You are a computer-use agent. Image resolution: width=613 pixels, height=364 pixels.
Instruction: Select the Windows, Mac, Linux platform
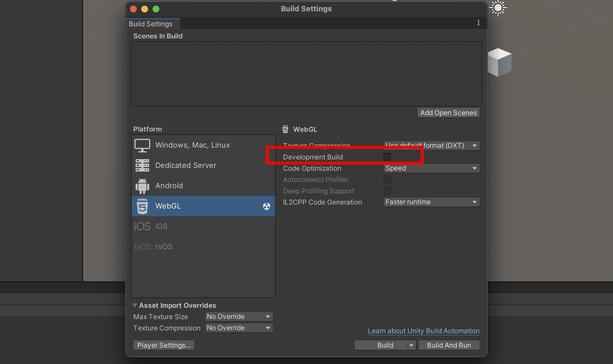click(x=203, y=145)
